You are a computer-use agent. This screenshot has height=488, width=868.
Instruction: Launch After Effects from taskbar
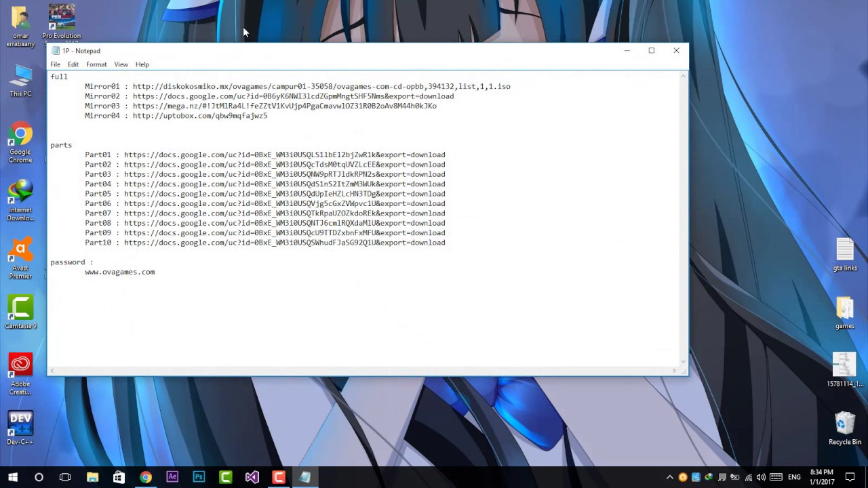172,477
